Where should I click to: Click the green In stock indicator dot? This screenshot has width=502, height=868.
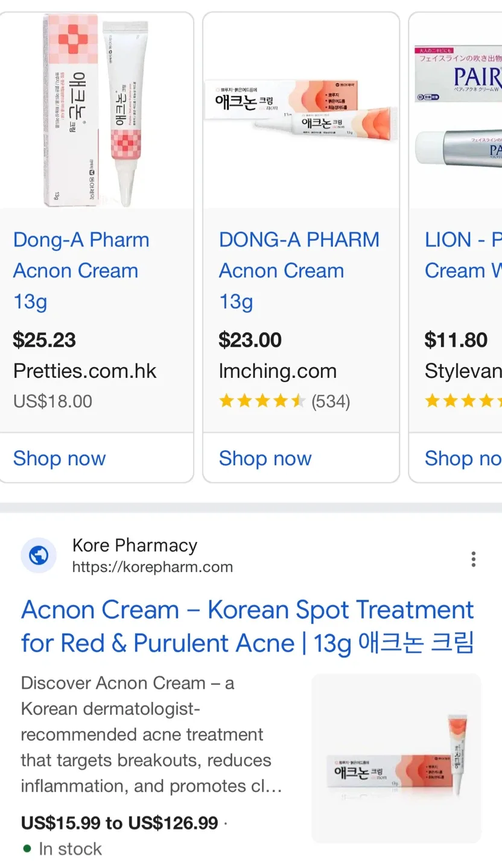tap(28, 849)
